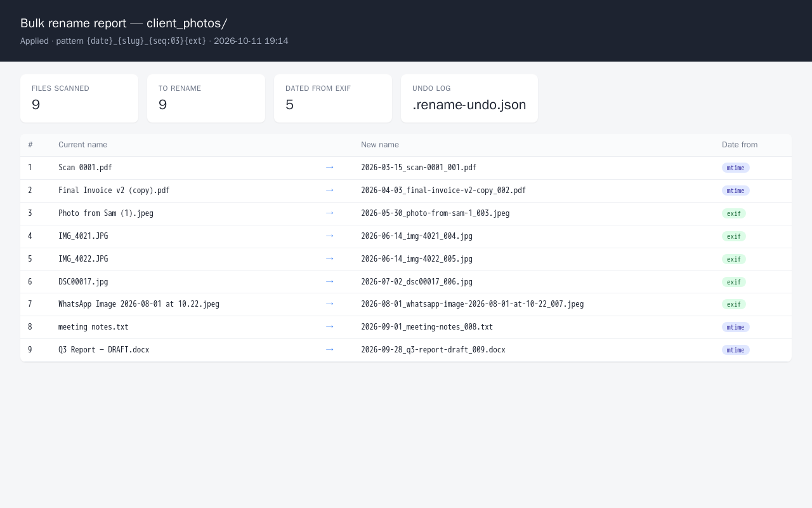Click current name Q3 Report – DRAFT.docx

(104, 350)
